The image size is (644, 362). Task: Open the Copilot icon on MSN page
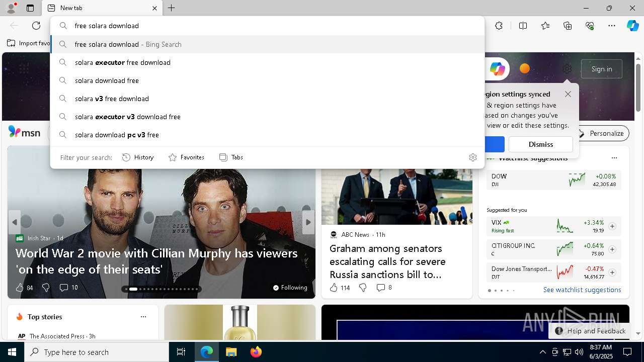(x=497, y=69)
